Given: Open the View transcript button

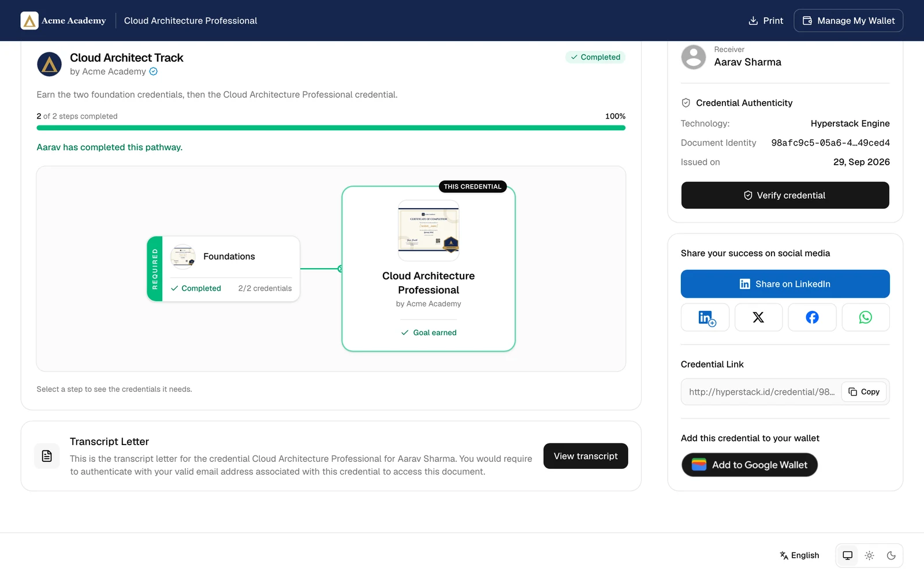Looking at the screenshot, I should click(x=586, y=456).
